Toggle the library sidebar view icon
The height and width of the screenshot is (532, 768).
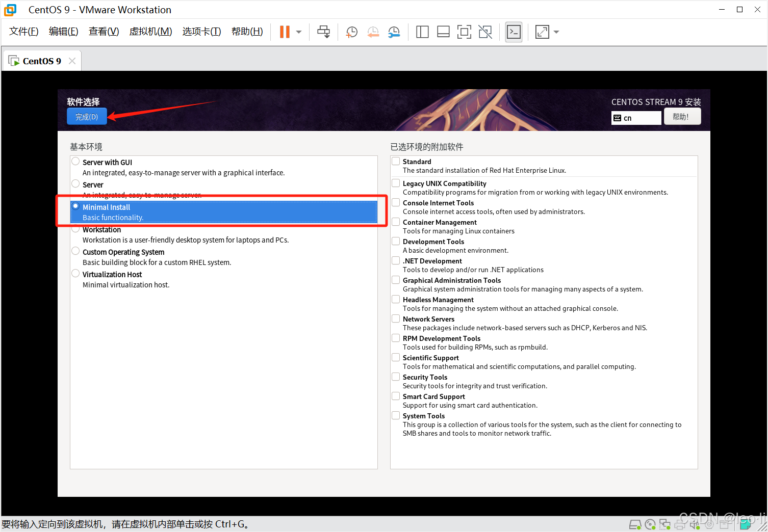pos(422,32)
